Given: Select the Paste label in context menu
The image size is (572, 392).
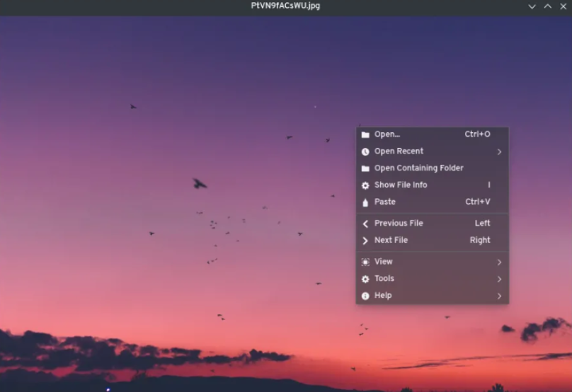Looking at the screenshot, I should tap(385, 202).
